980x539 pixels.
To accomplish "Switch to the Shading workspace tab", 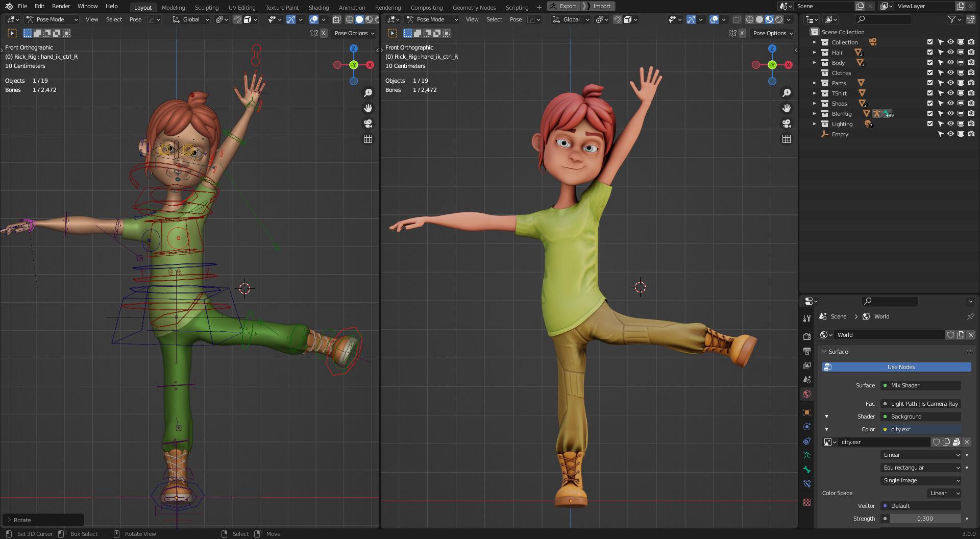I will click(318, 8).
